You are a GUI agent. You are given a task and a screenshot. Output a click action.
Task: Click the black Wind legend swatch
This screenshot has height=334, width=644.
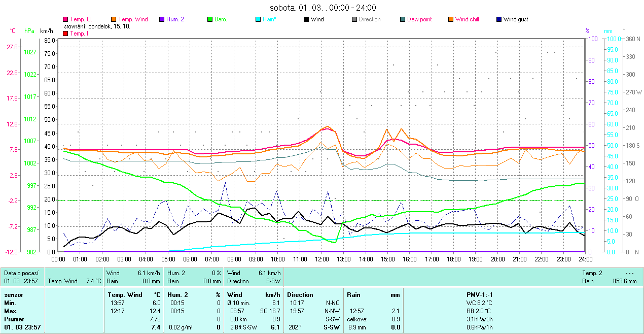[x=306, y=19]
